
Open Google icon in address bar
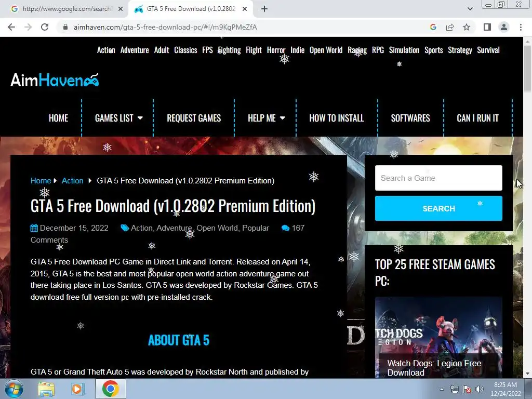pyautogui.click(x=433, y=27)
